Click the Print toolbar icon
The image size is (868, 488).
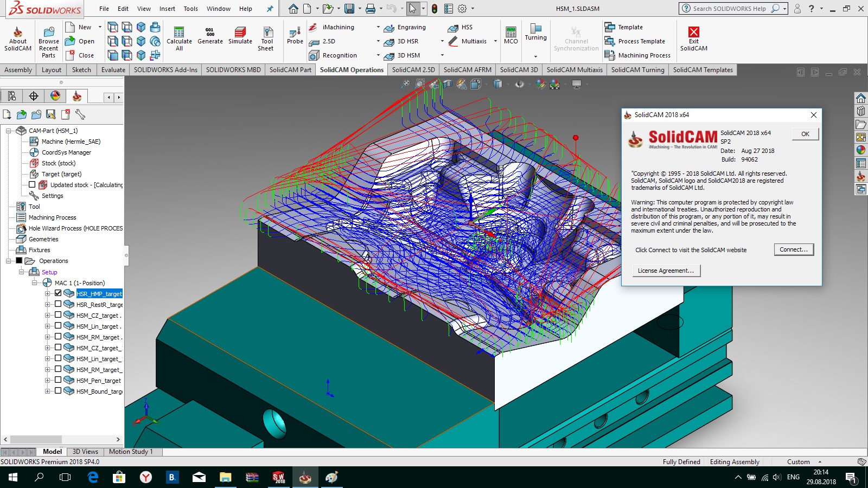371,9
